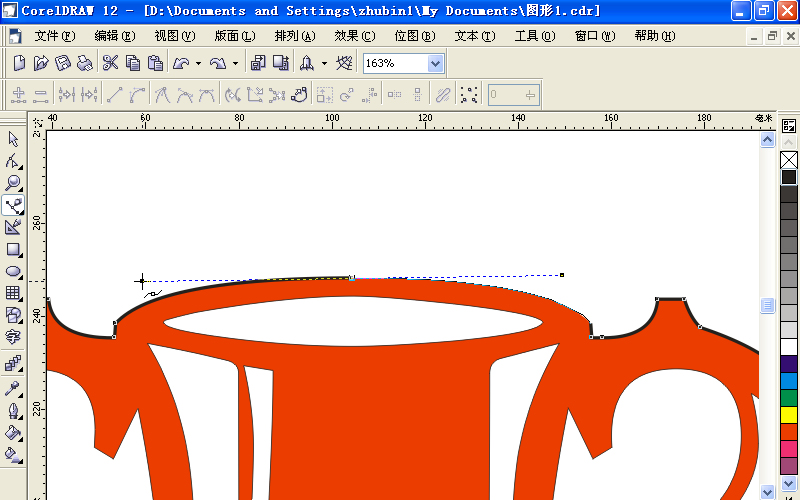Click the New document icon
Screen dimensions: 800x500
(19, 63)
